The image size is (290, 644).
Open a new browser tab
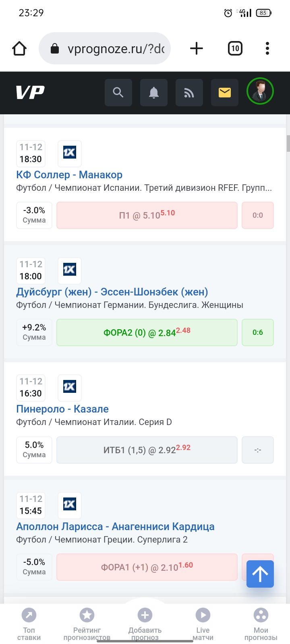point(197,49)
